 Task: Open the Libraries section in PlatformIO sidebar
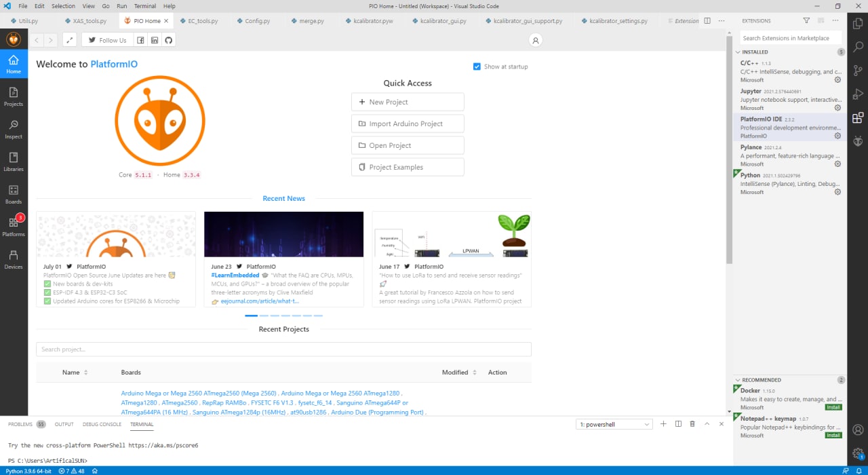[x=14, y=161]
